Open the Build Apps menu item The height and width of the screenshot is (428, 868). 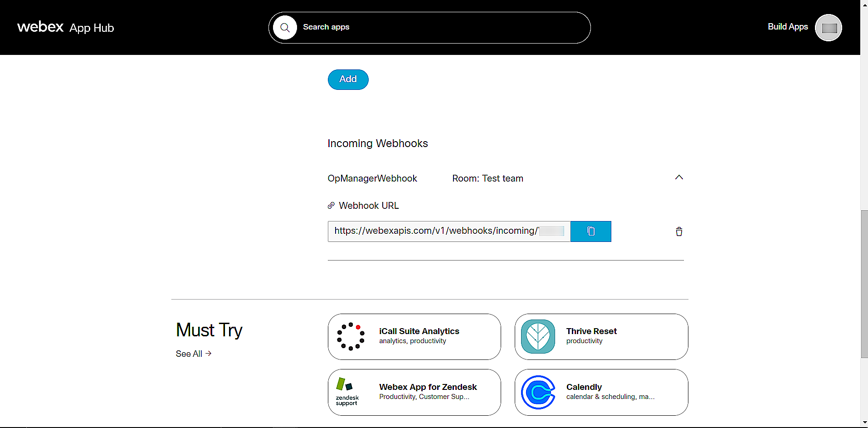pos(787,27)
